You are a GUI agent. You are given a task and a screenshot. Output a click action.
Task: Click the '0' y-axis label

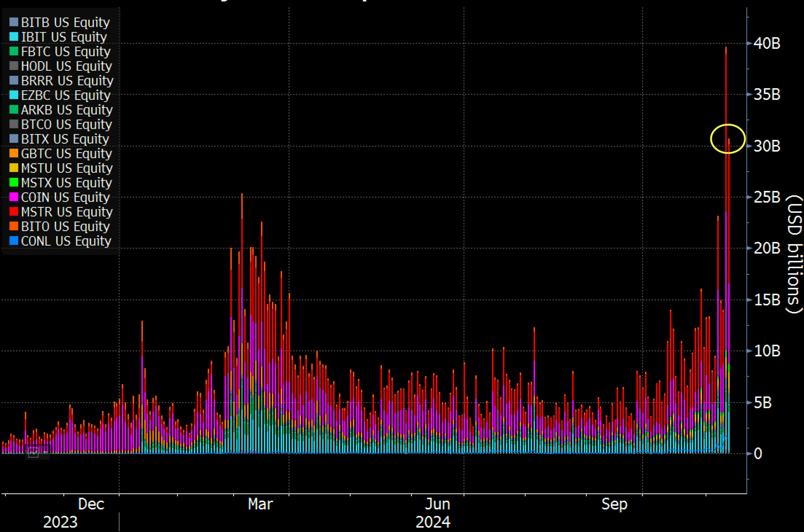758,454
